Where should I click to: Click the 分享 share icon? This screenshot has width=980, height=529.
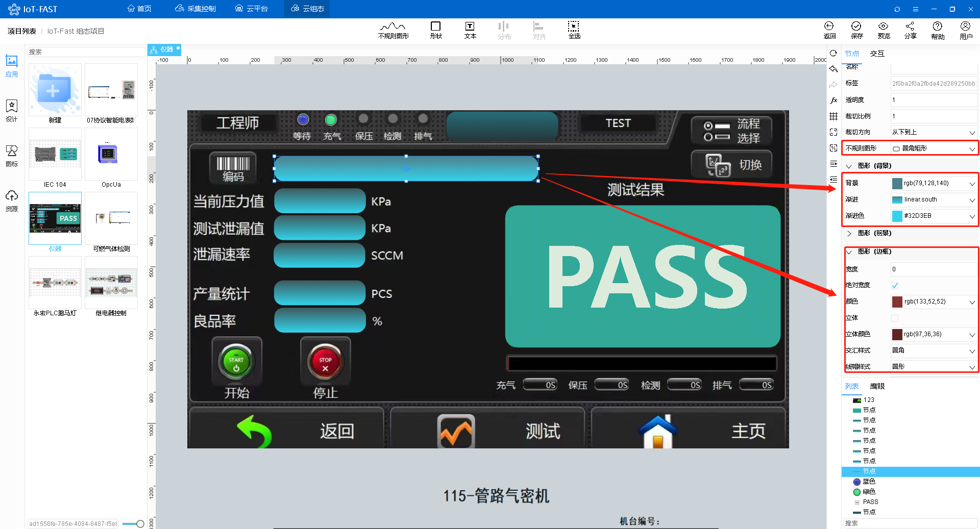point(910,30)
